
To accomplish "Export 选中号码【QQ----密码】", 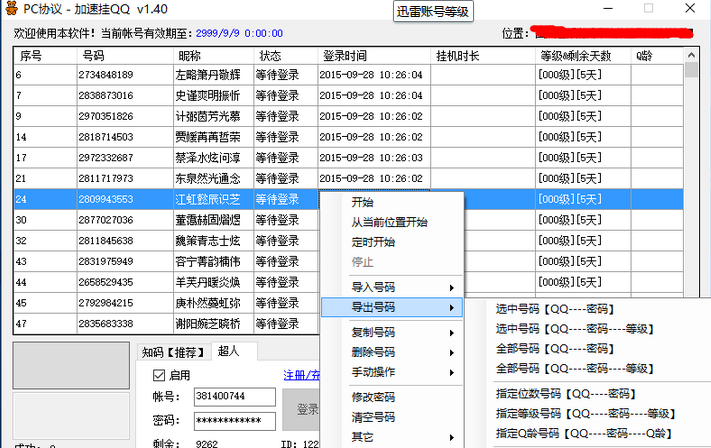I will click(x=555, y=309).
